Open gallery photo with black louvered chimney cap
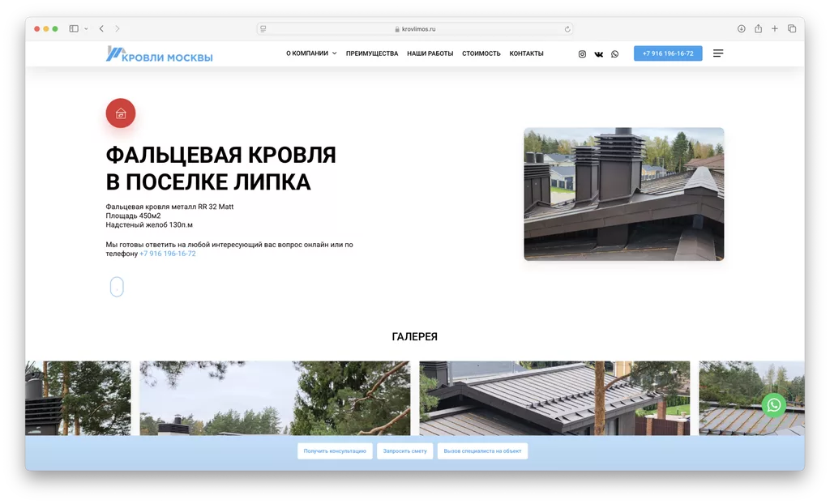Image resolution: width=830 pixels, height=504 pixels. pos(78,398)
